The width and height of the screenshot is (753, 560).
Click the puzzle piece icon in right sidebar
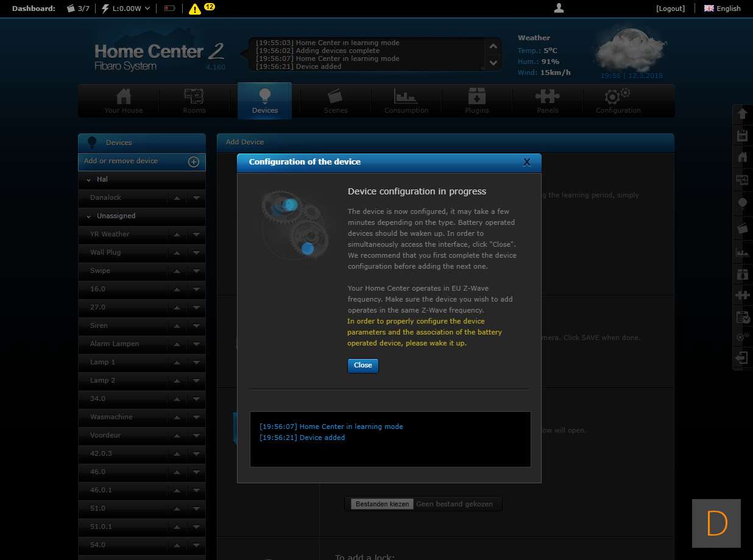point(742,295)
